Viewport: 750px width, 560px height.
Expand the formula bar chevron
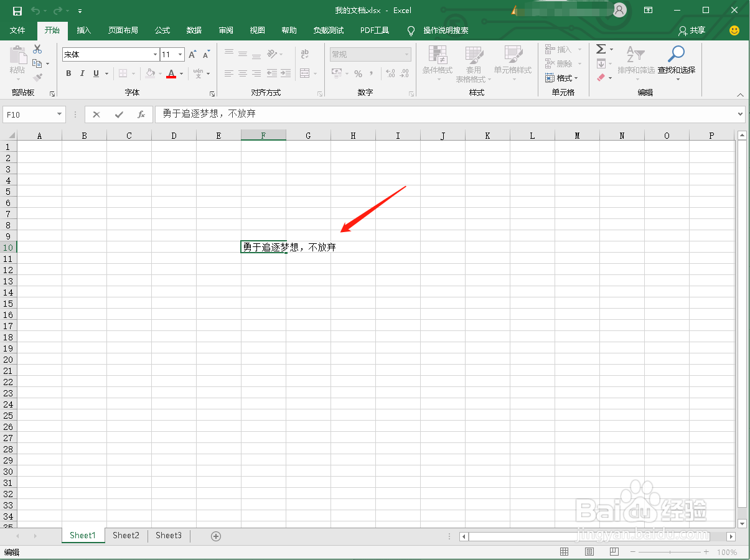(740, 114)
